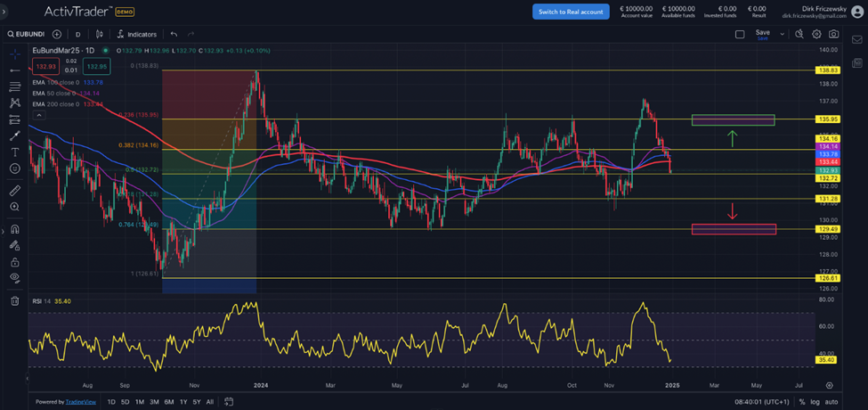Click the compare or add symbol plus icon

[x=57, y=34]
